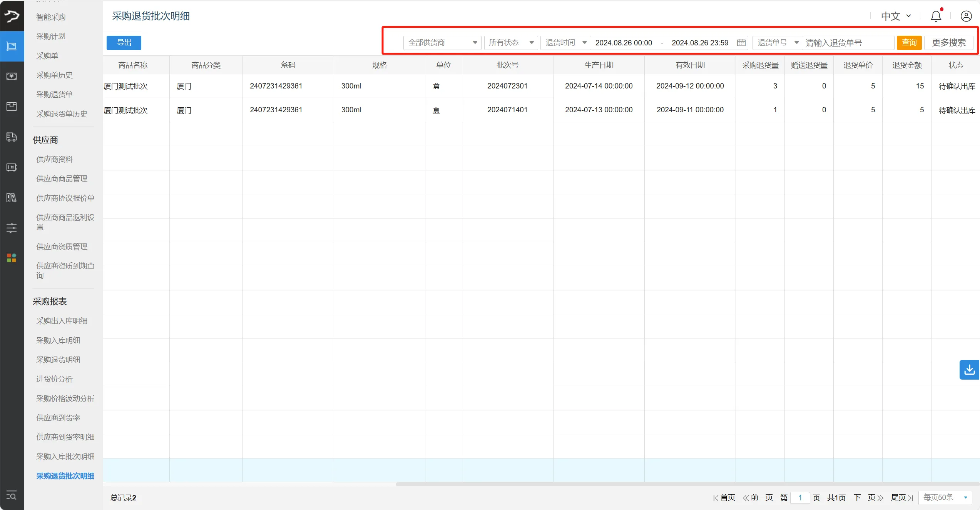Click the delivery truck sidebar icon
The image size is (980, 510).
point(12,137)
